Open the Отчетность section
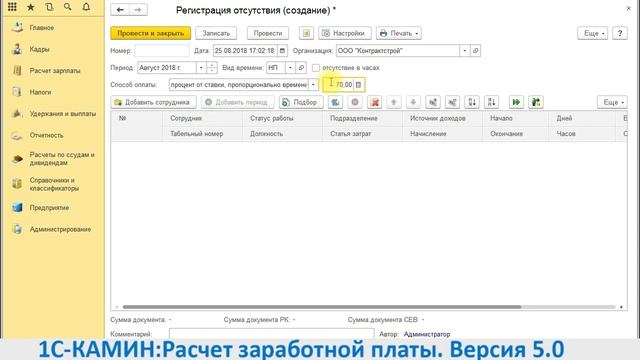 (46, 135)
